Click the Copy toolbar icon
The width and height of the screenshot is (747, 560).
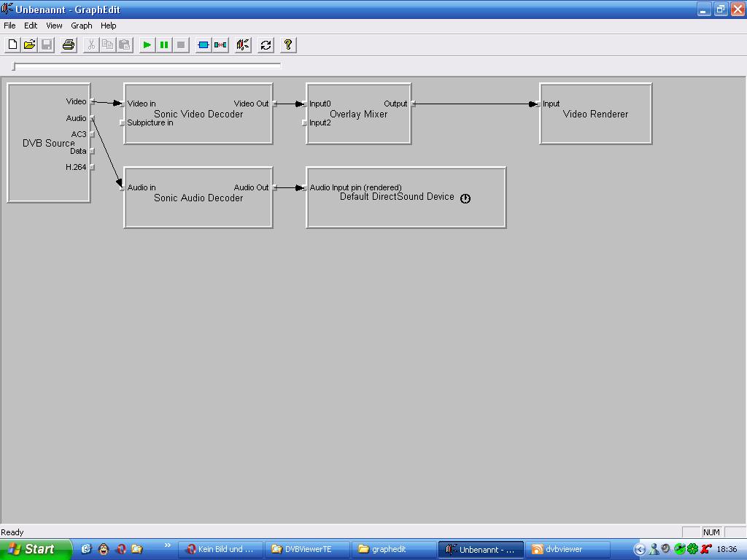coord(108,44)
